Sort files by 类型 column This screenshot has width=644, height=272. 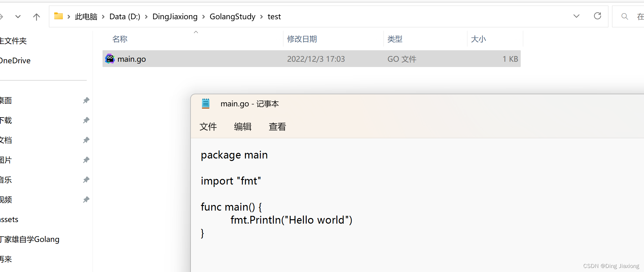[395, 39]
